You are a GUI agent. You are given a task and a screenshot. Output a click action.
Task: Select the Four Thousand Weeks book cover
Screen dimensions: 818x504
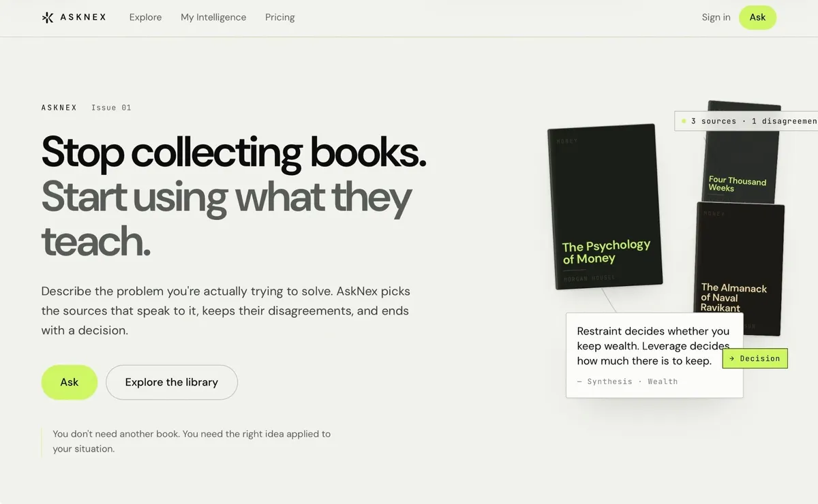740,152
